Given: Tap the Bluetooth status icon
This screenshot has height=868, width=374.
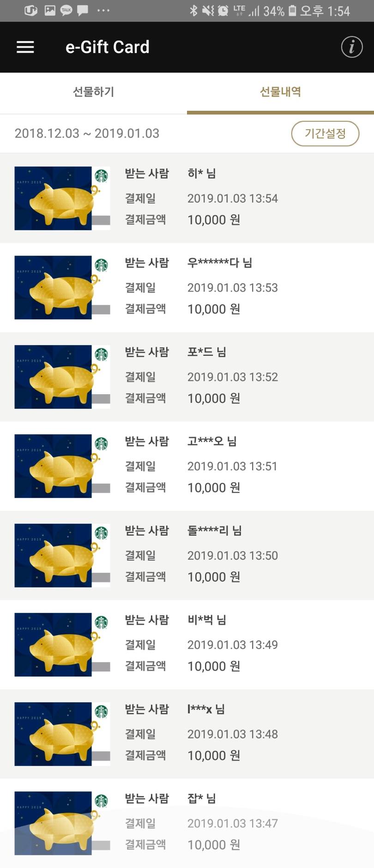Looking at the screenshot, I should pos(193,11).
